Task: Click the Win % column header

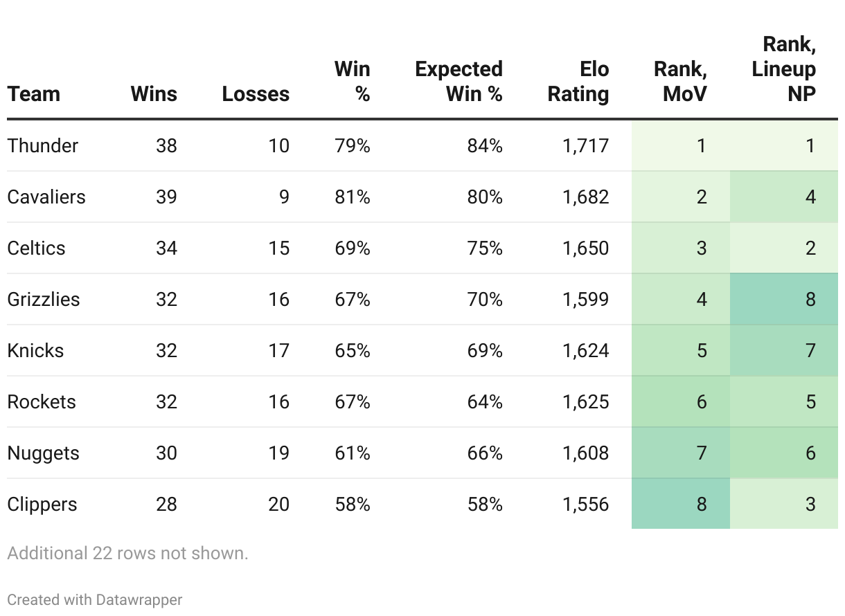Action: coord(353,82)
